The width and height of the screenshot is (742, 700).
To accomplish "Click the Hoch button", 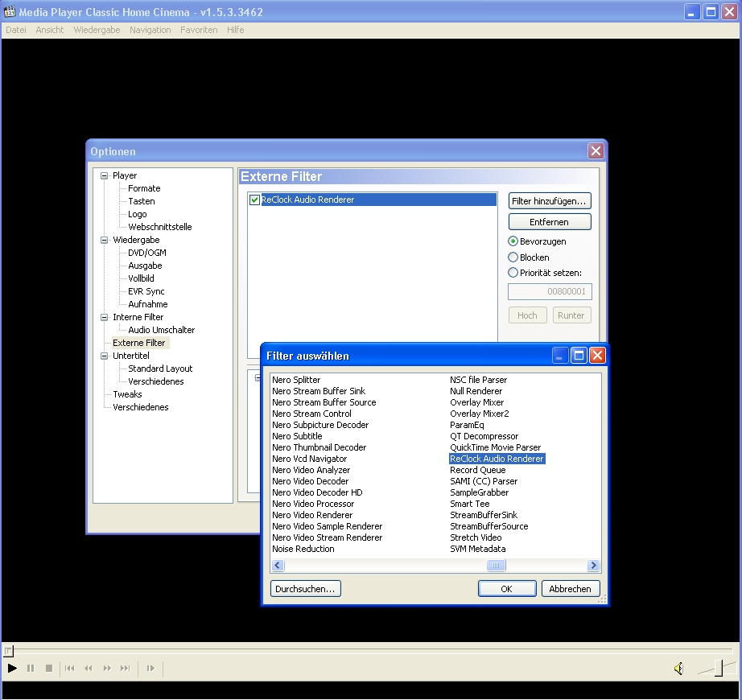I will pyautogui.click(x=527, y=315).
